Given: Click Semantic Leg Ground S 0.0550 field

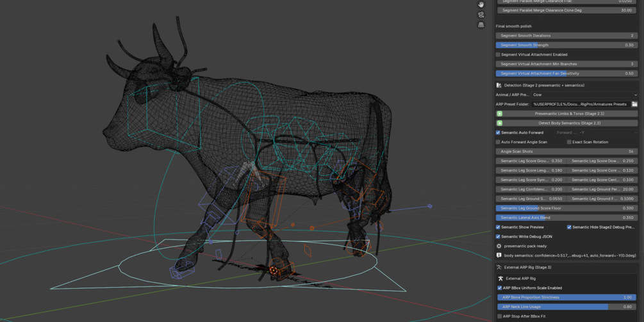Looking at the screenshot, I should (531, 198).
